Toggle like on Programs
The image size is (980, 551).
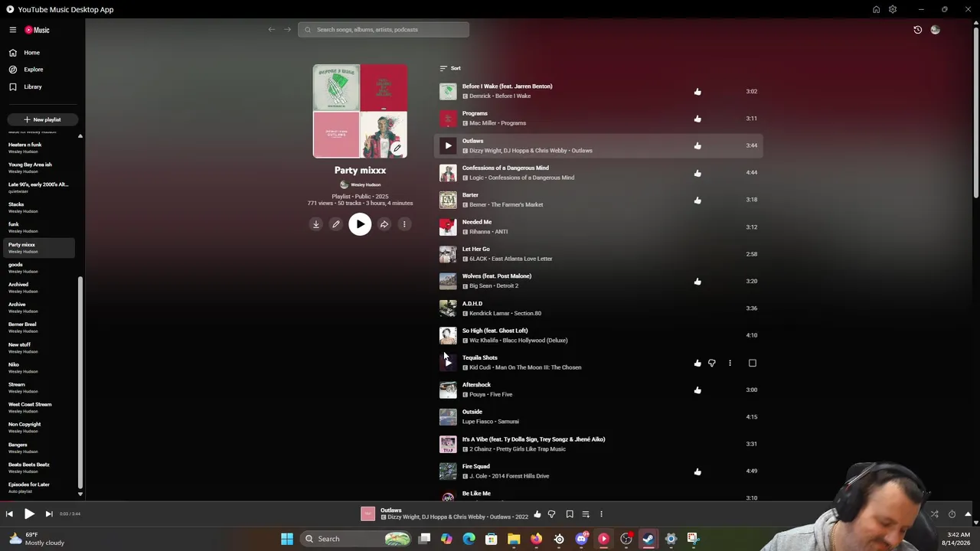pos(697,119)
